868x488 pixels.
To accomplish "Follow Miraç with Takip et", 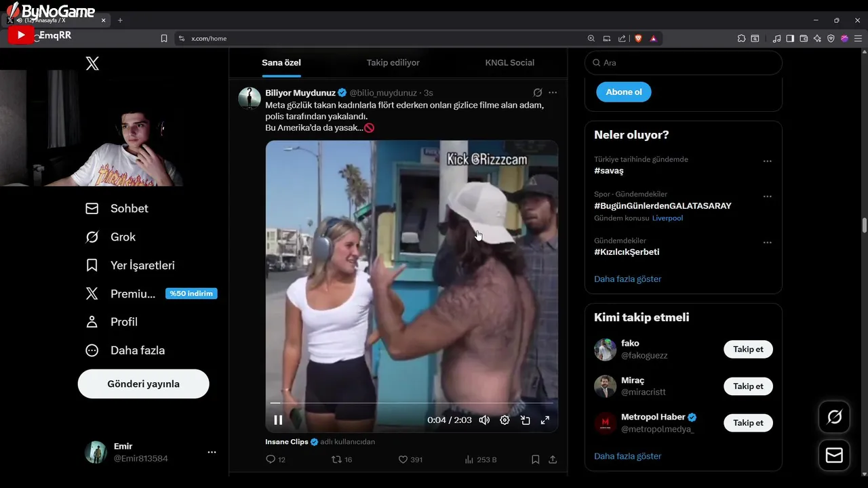I will pos(748,386).
